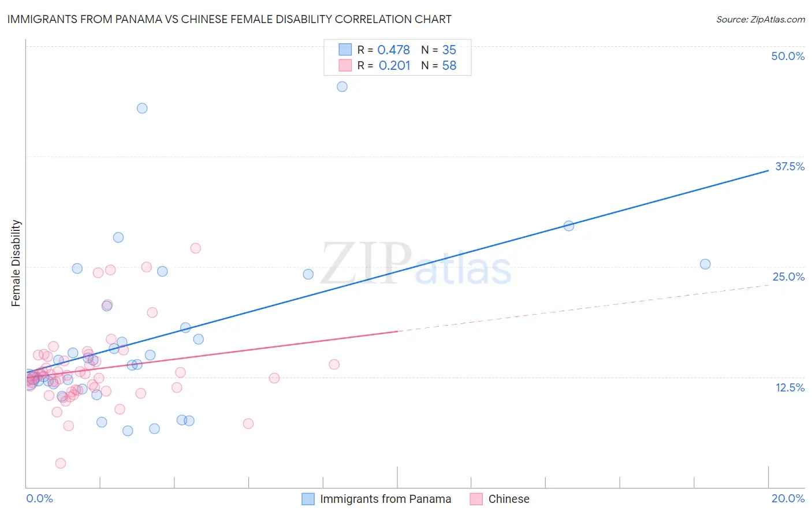Click the blue point on the trendline near 30%
The height and width of the screenshot is (515, 812).
[x=569, y=226]
